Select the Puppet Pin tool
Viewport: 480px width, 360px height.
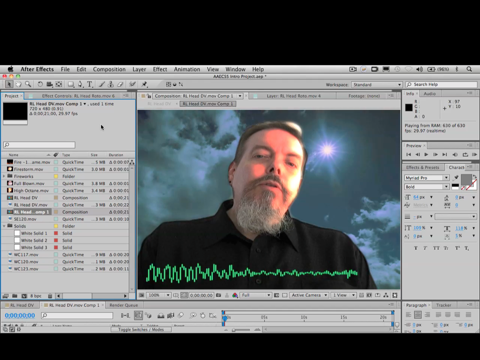click(x=144, y=84)
